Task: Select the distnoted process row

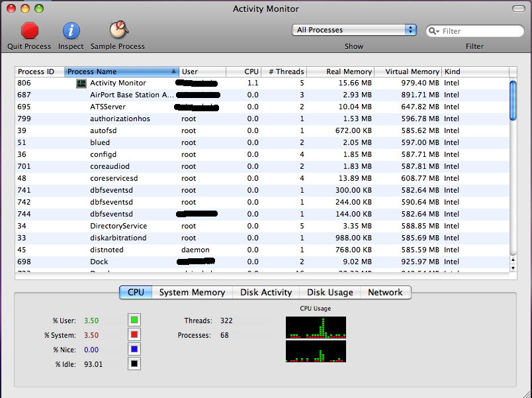Action: click(262, 250)
